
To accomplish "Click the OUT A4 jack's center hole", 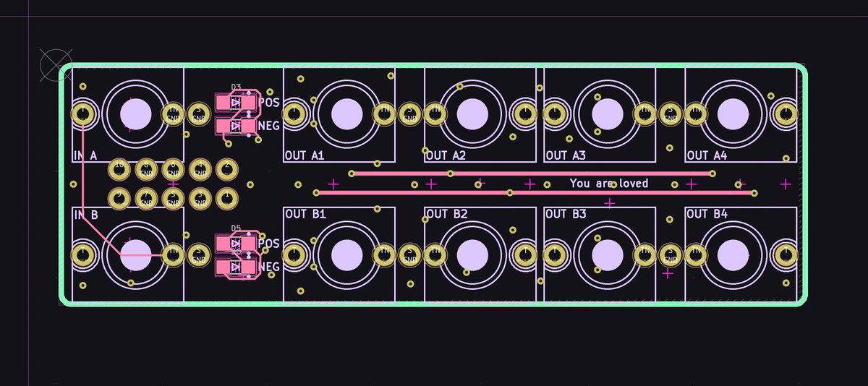I will pyautogui.click(x=733, y=113).
